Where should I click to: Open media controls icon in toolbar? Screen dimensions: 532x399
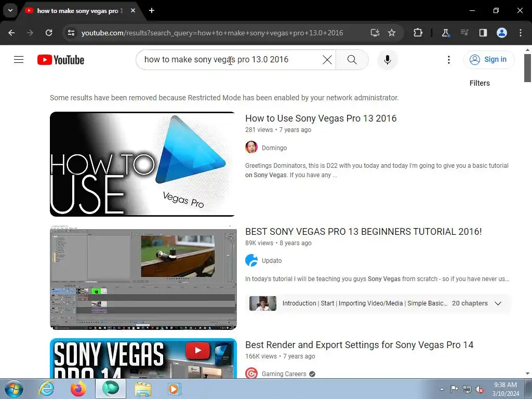(464, 33)
